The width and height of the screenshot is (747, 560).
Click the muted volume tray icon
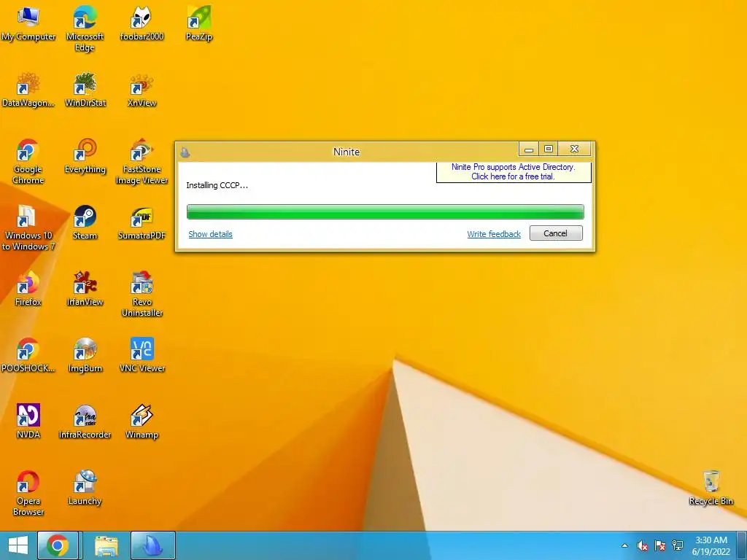(x=642, y=545)
